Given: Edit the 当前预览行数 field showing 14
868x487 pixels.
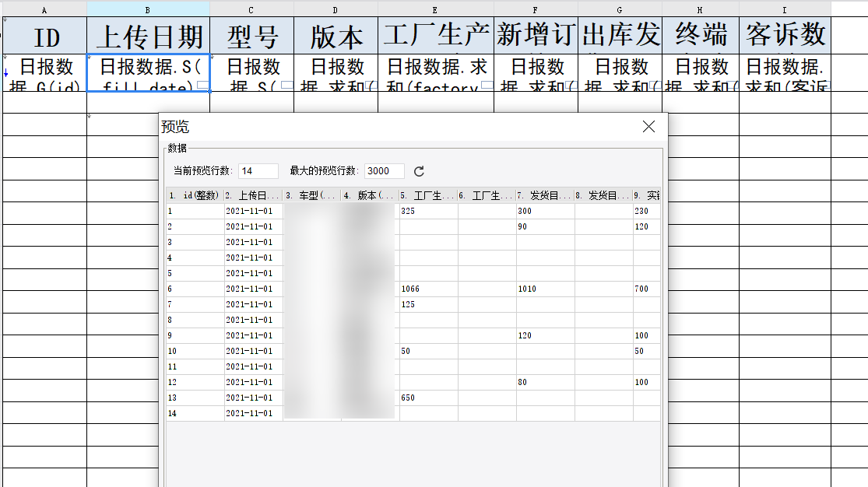Looking at the screenshot, I should coord(258,171).
